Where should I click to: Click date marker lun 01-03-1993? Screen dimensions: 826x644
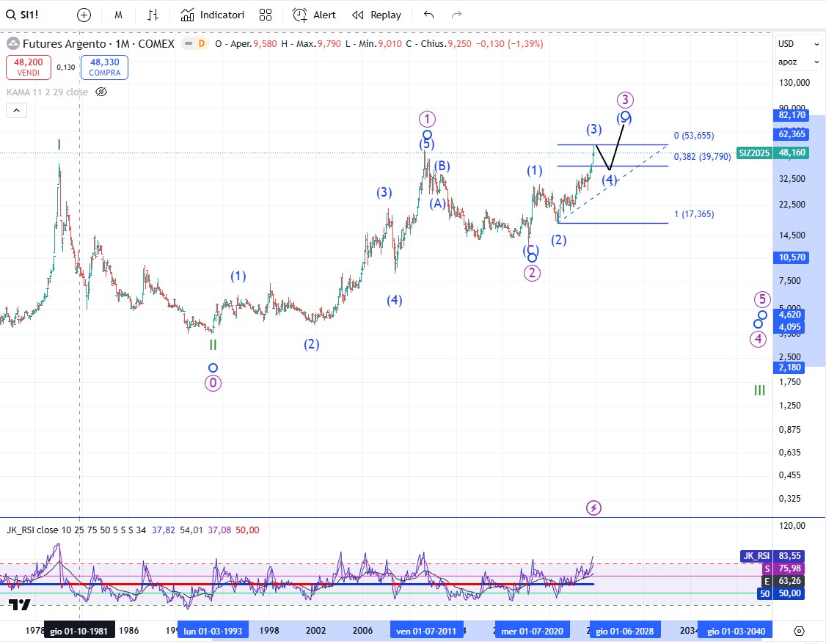pyautogui.click(x=213, y=631)
